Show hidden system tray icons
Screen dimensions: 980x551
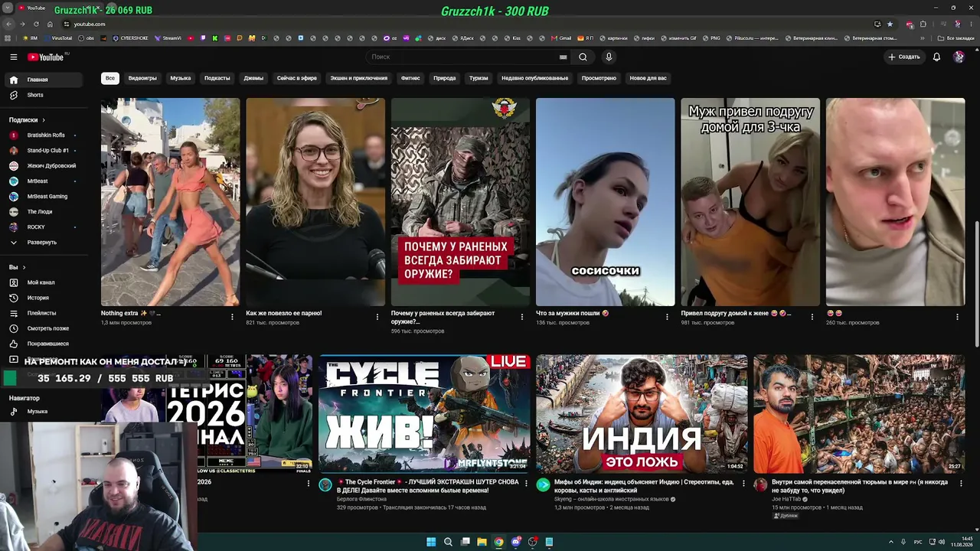(x=891, y=542)
